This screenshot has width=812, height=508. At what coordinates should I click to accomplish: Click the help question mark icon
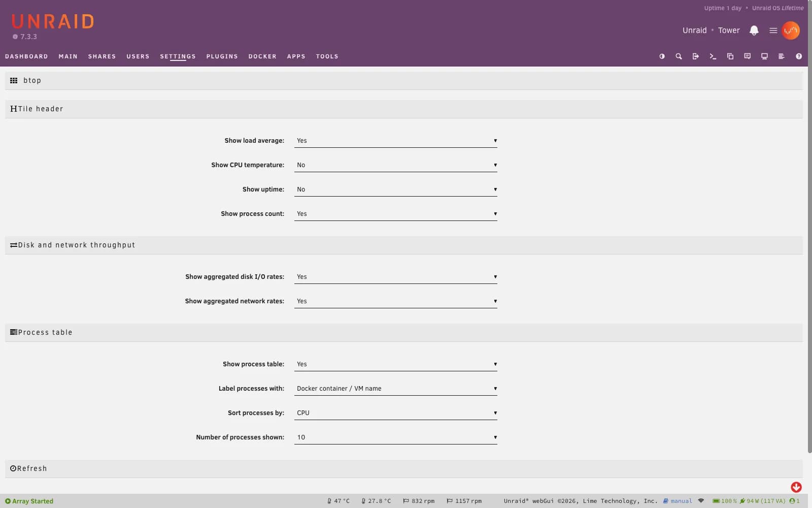[799, 56]
